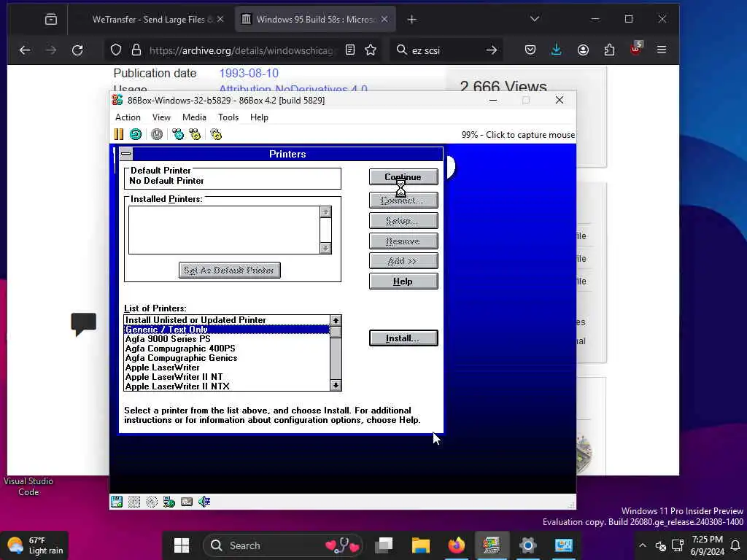Send Ctrl+Alt+Del via the blue gear icon
The height and width of the screenshot is (560, 747).
[178, 134]
